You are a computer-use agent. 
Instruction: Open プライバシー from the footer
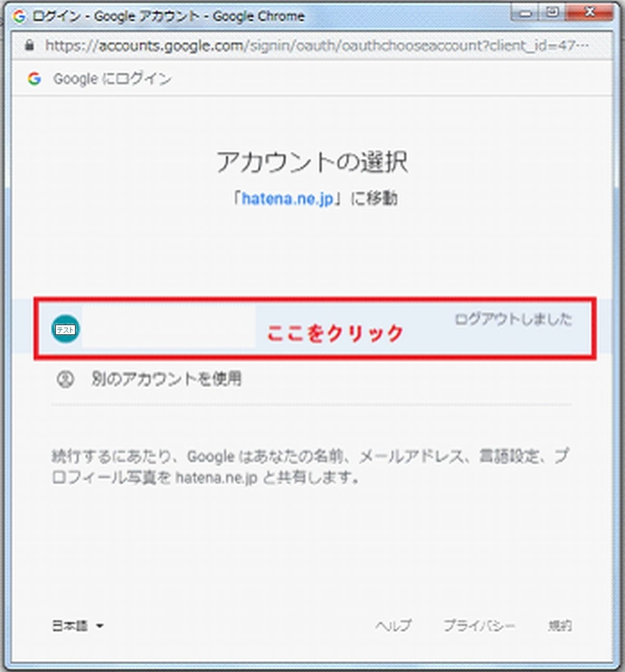coord(479,626)
